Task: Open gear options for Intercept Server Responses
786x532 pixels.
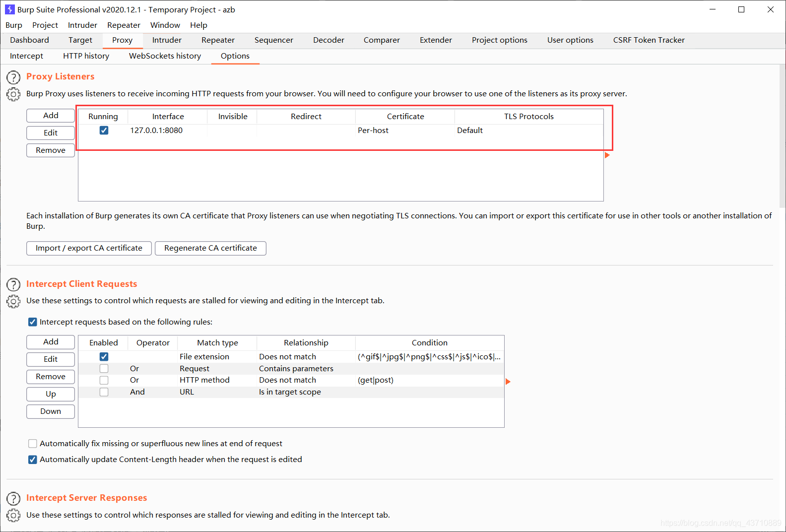Action: [x=13, y=515]
